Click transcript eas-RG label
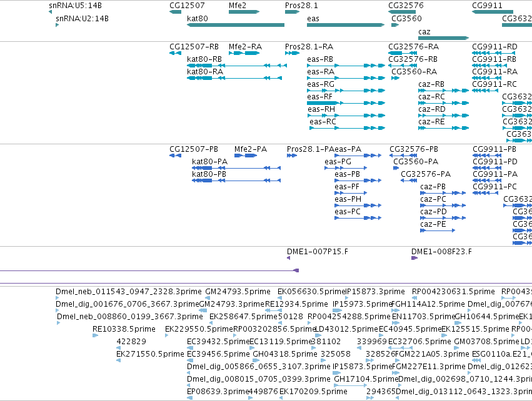532x401 pixels. [321, 84]
